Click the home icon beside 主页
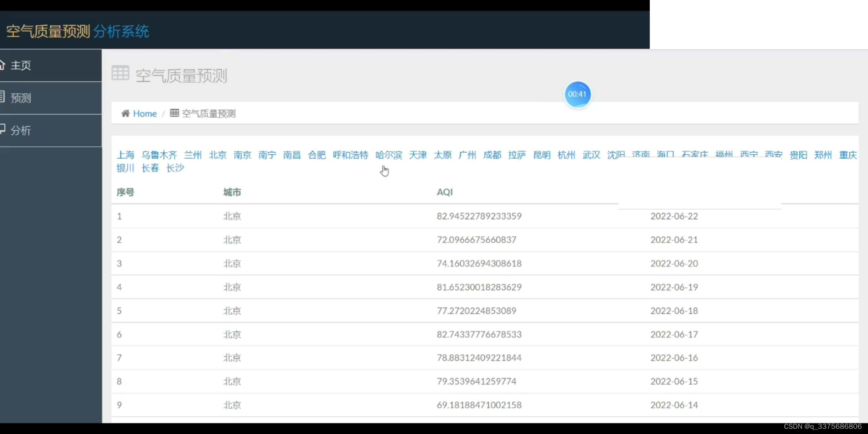Image resolution: width=868 pixels, height=434 pixels. tap(2, 65)
